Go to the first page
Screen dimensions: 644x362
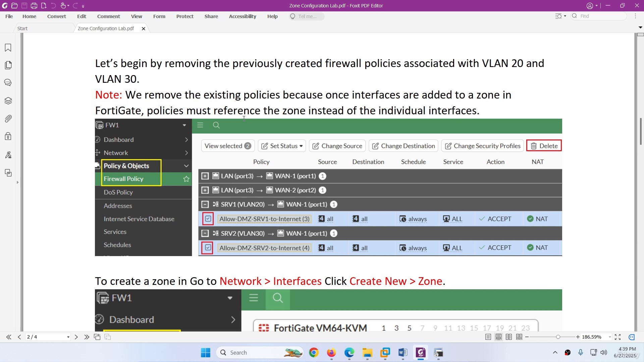(9, 337)
